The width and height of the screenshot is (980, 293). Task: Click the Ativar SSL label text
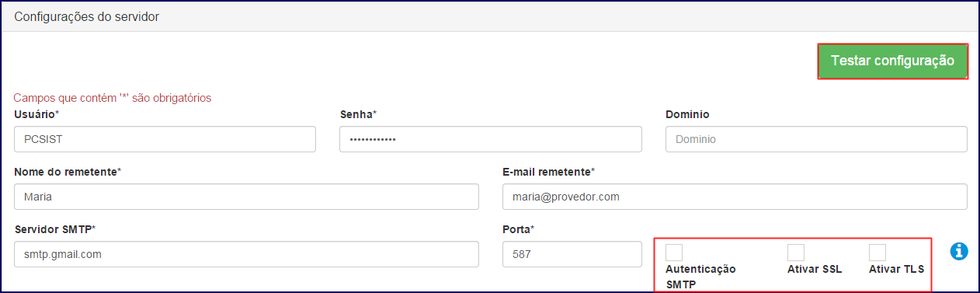[x=815, y=270]
